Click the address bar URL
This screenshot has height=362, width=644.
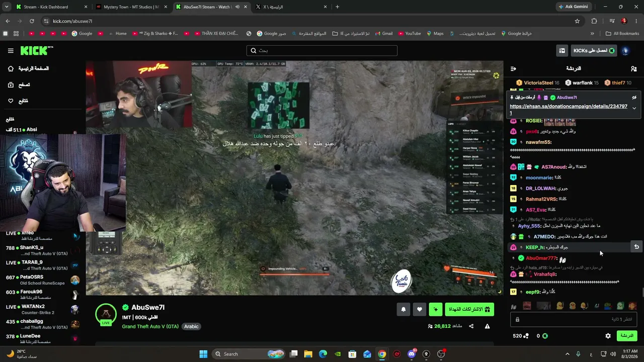click(72, 21)
